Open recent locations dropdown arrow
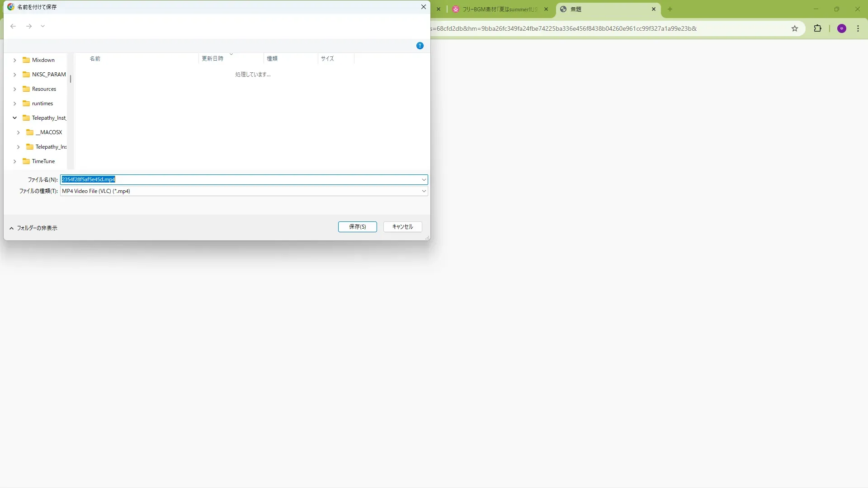868x488 pixels. point(42,26)
